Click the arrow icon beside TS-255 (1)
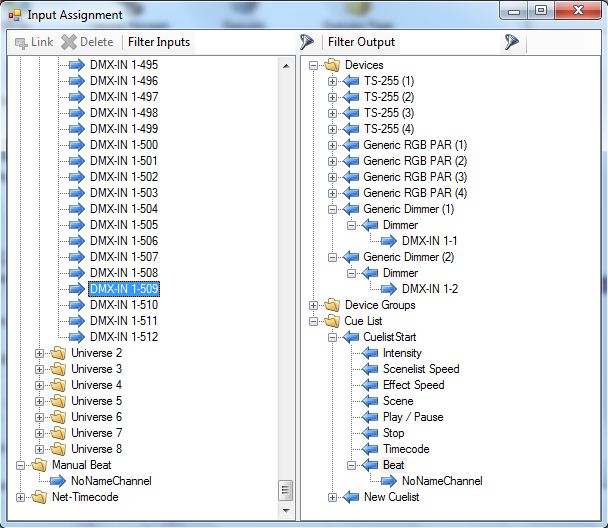608x528 pixels. pos(350,81)
